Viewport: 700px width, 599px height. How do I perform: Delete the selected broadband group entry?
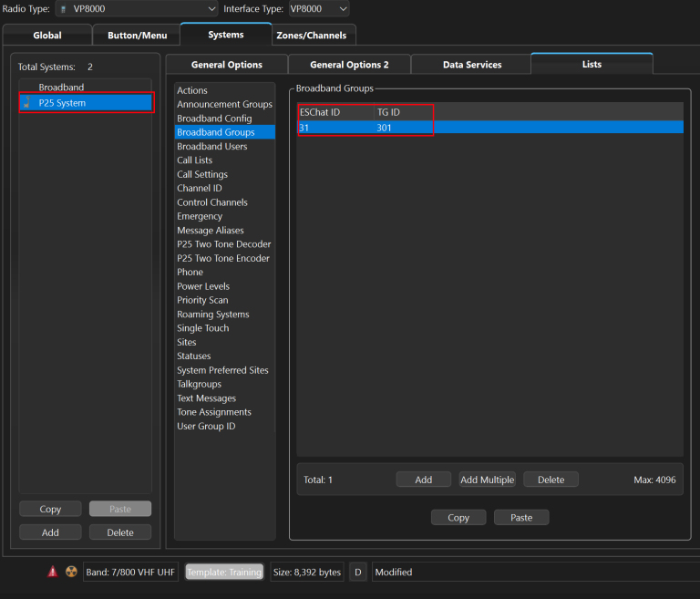click(551, 480)
